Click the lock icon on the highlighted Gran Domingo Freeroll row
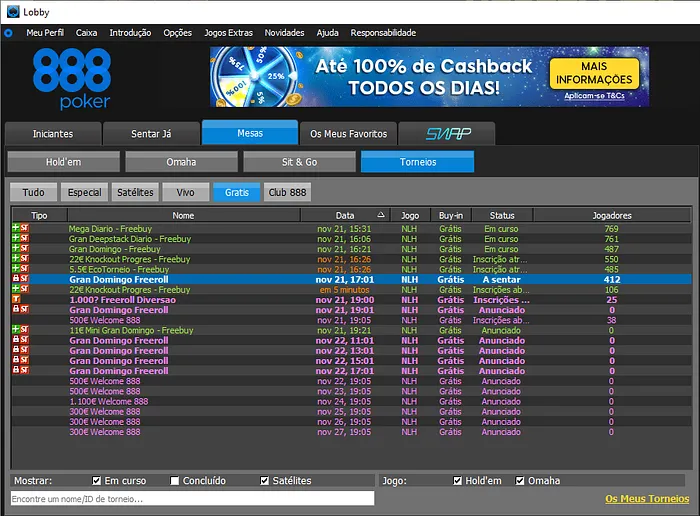Image resolution: width=700 pixels, height=516 pixels. point(16,279)
